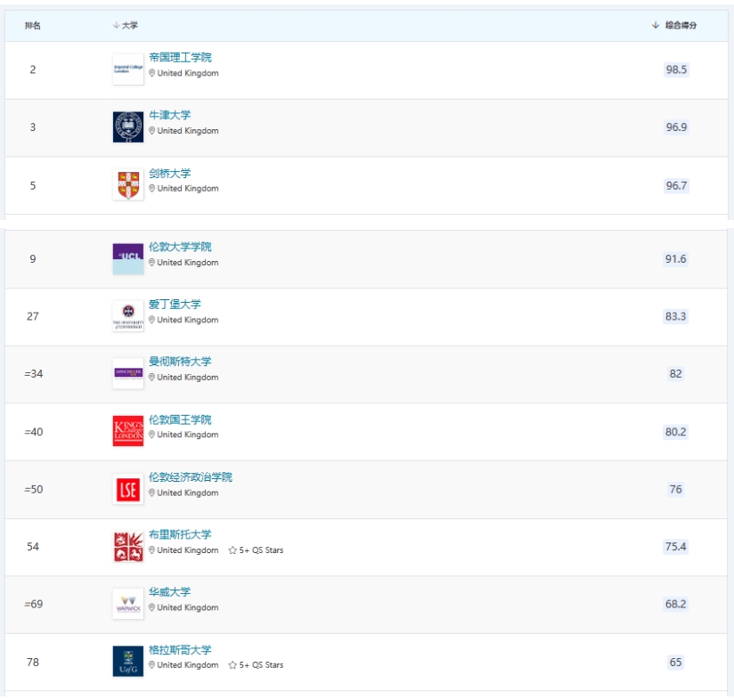Open 伦敦经济政治学院 link

(191, 476)
